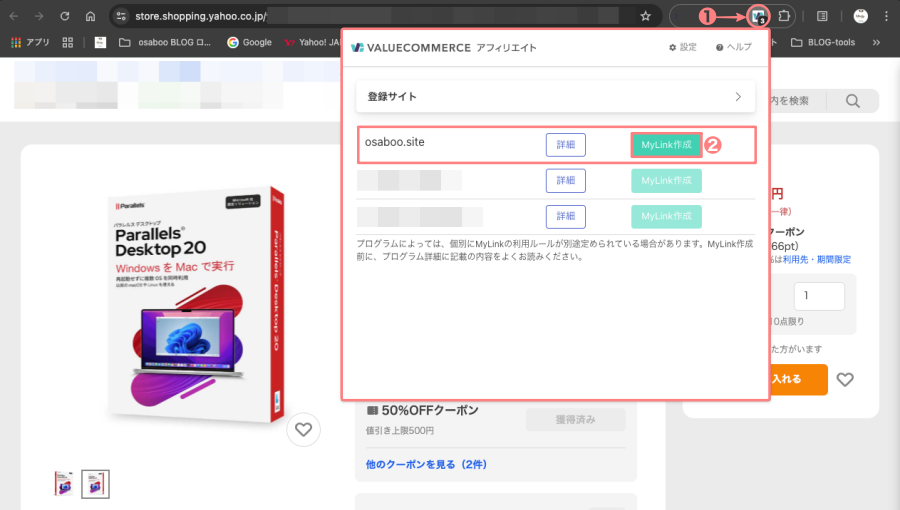
Task: Click the browser back arrow
Action: [x=14, y=16]
